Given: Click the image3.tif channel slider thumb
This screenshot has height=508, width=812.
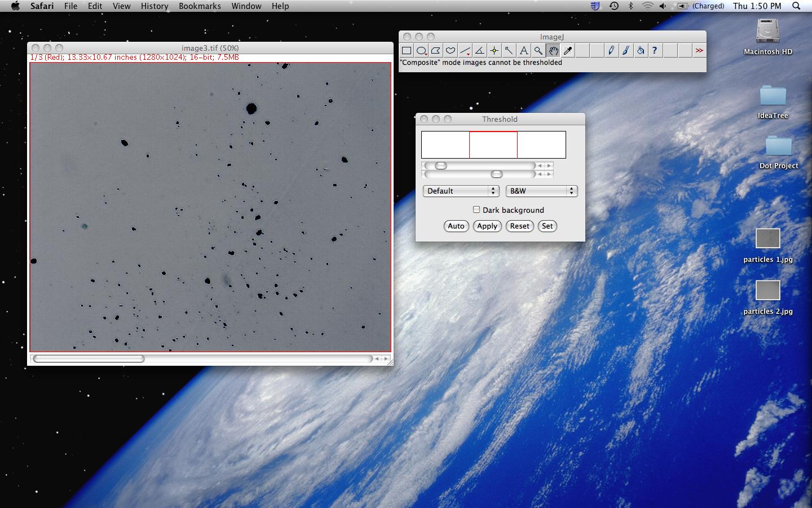Looking at the screenshot, I should pos(89,358).
